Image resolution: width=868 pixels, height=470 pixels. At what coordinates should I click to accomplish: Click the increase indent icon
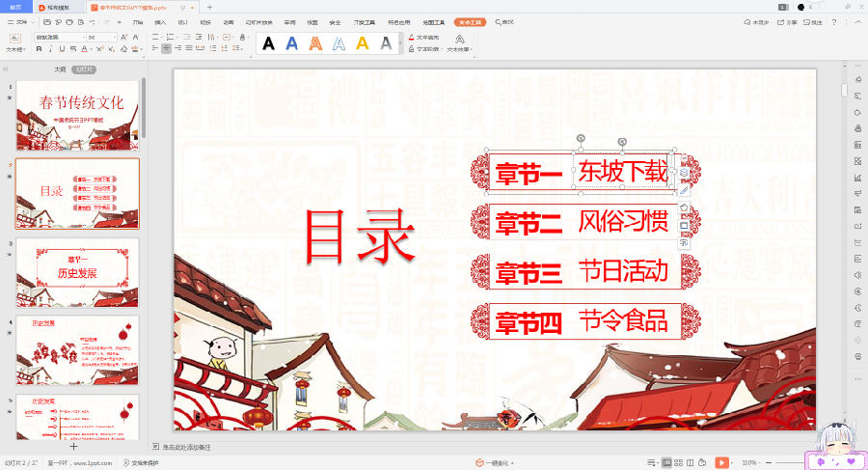199,37
